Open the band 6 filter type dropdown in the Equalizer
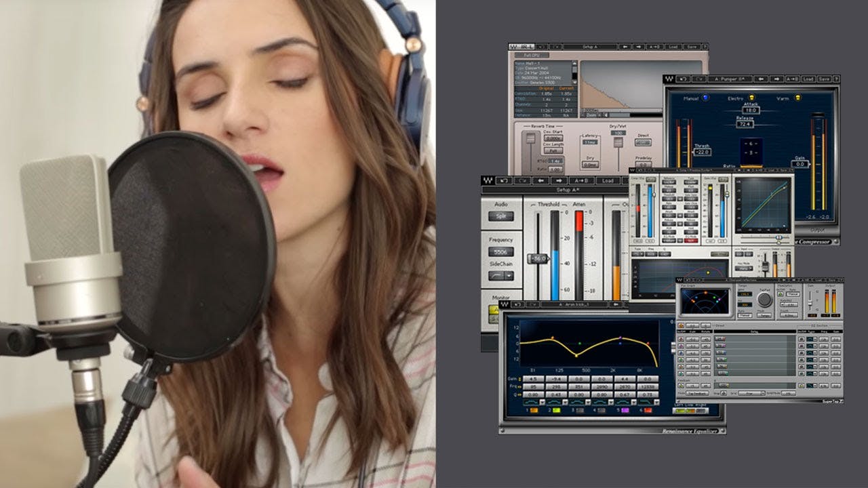Screen dimensions: 868x488 [x=656, y=402]
